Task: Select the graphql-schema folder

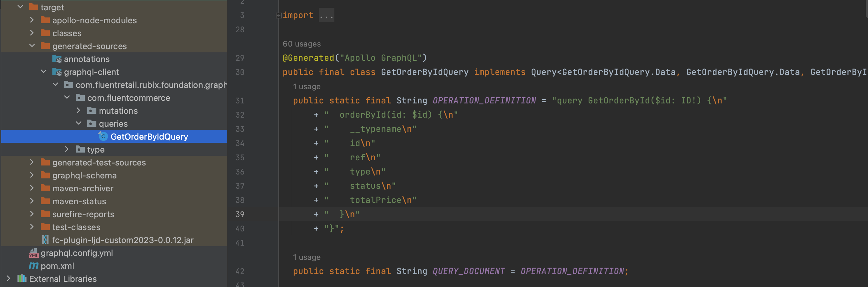Action: (84, 175)
